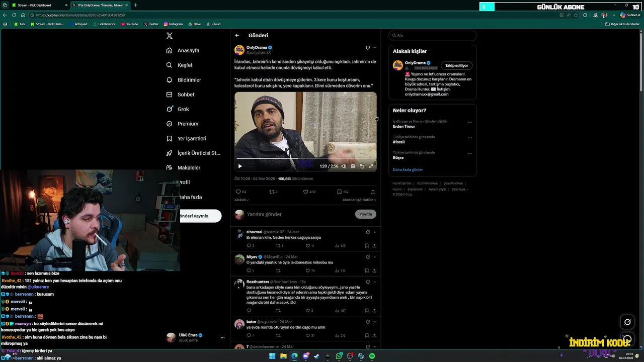
Task: Open the floating Grok button
Action: (x=627, y=322)
